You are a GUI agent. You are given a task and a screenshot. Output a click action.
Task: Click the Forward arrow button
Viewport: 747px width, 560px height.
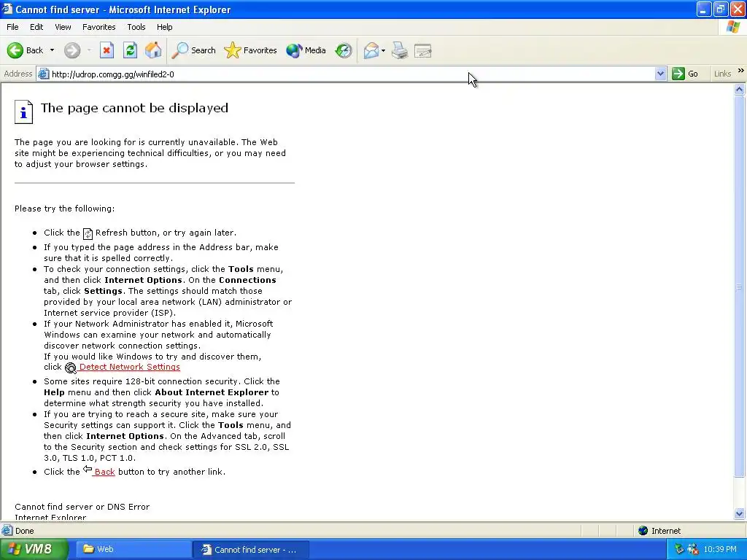tap(72, 50)
